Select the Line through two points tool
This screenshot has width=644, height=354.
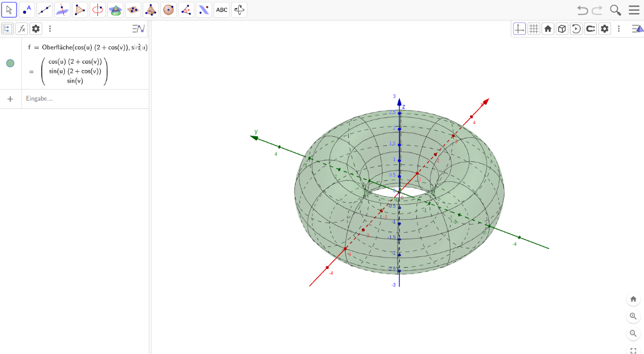45,10
